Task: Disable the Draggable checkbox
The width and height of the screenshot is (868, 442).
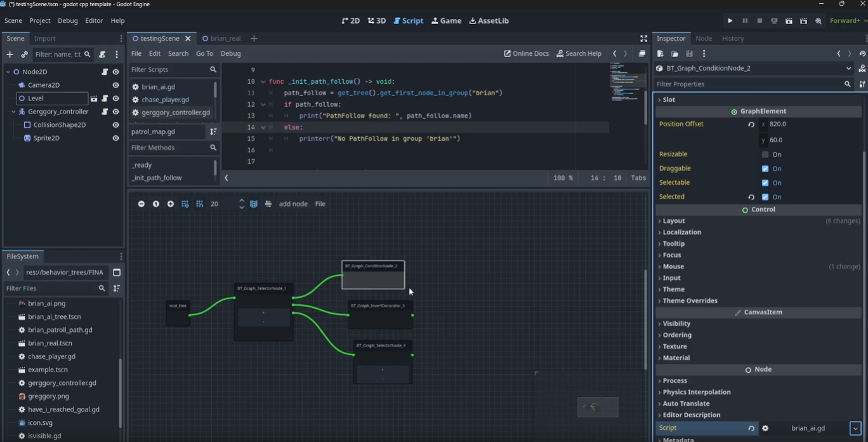Action: pos(765,169)
